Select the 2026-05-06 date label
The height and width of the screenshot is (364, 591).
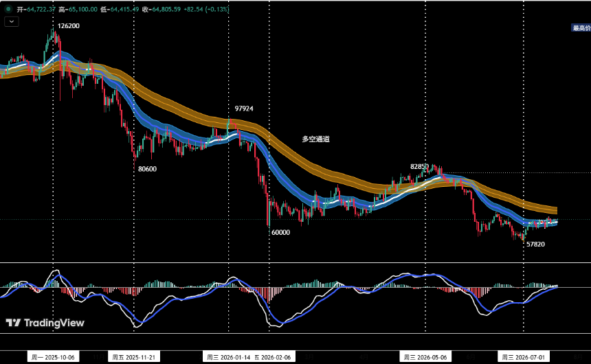pyautogui.click(x=425, y=357)
